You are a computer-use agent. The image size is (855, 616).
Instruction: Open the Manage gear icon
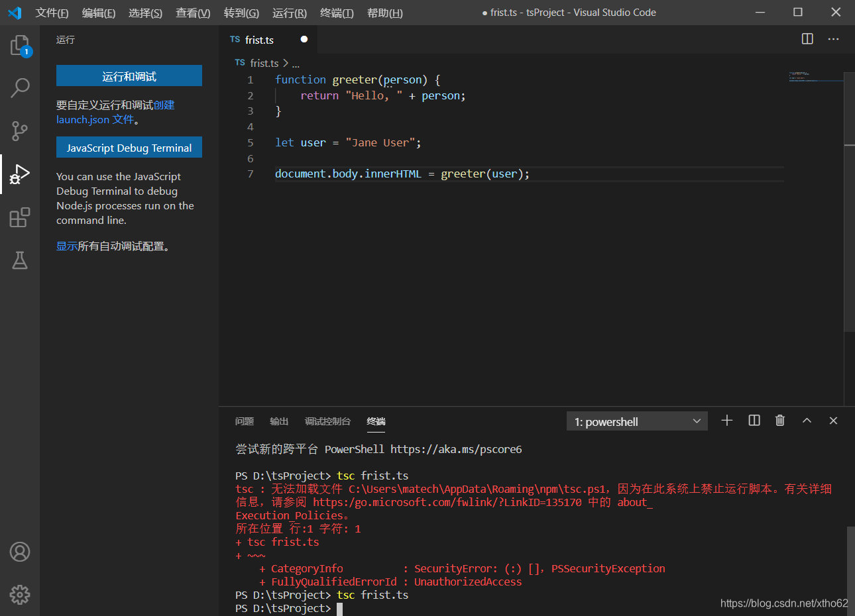(20, 595)
